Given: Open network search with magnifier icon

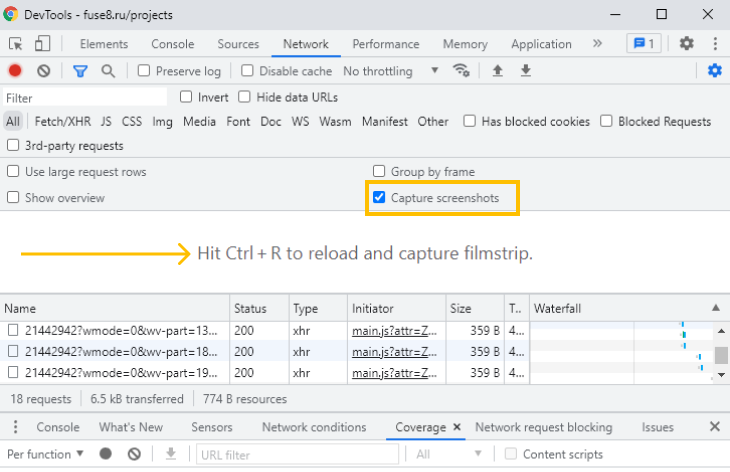Looking at the screenshot, I should [108, 71].
